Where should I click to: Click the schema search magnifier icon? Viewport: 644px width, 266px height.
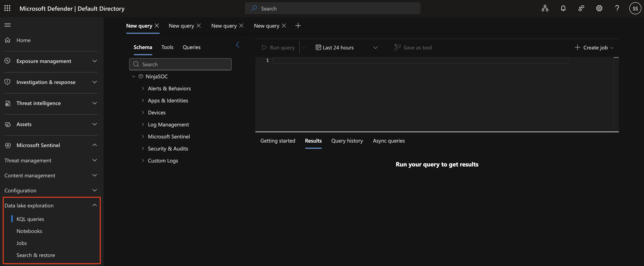136,64
